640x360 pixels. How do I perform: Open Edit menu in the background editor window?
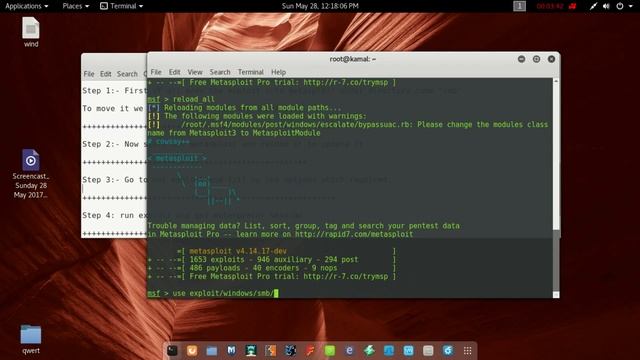click(106, 74)
